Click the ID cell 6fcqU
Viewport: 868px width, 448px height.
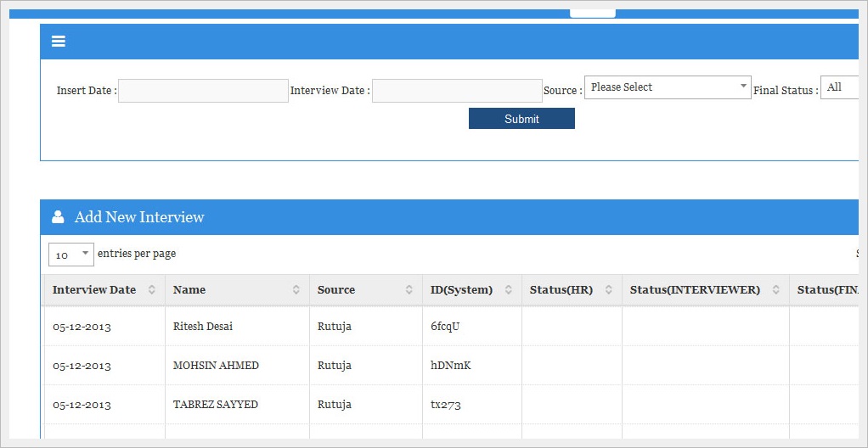click(x=445, y=327)
